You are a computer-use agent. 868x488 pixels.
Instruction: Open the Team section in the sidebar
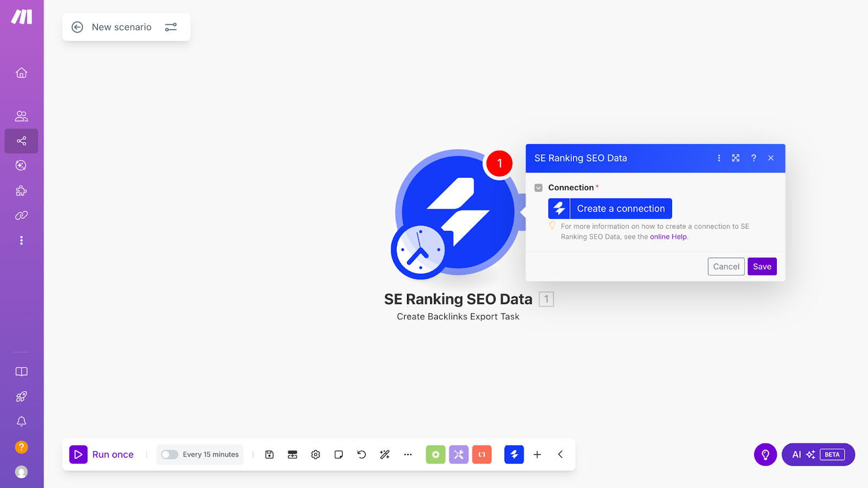[21, 115]
